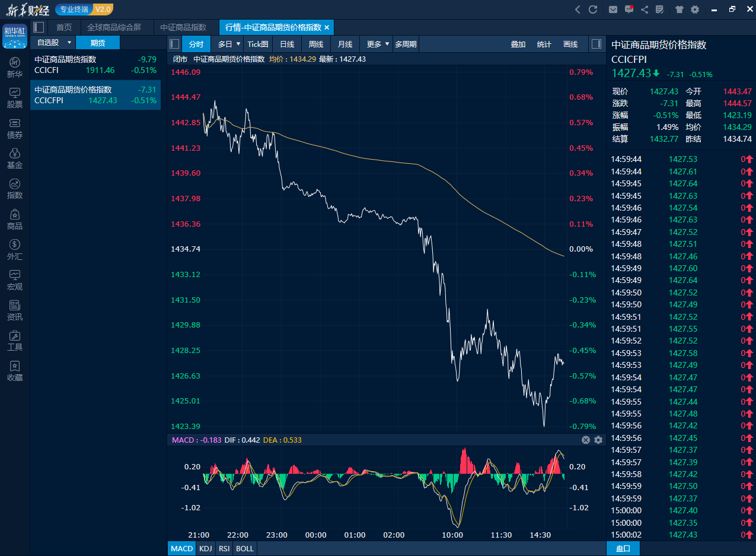This screenshot has height=556, width=756.
Task: Switch to the 全球商品综合屏 tab
Action: 114,27
